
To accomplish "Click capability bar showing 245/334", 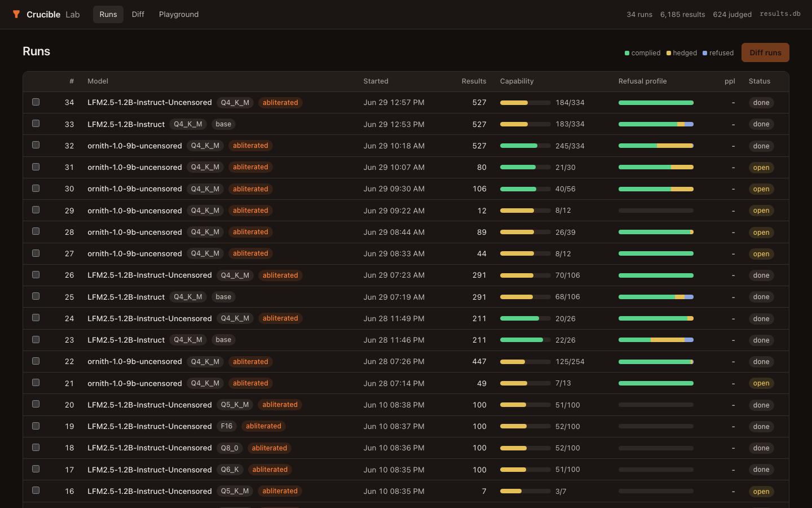I will [x=526, y=146].
